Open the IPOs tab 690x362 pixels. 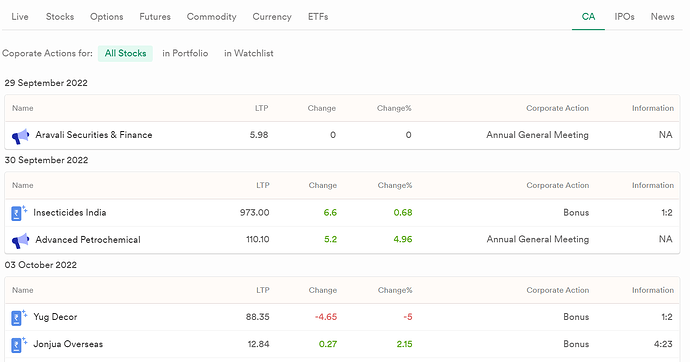tap(624, 17)
